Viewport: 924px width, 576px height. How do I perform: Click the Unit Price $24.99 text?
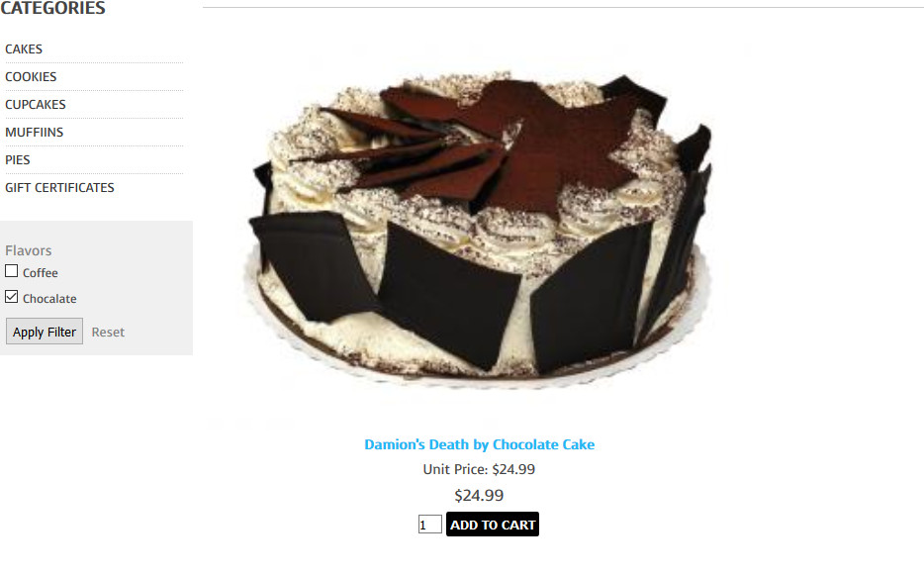click(479, 469)
